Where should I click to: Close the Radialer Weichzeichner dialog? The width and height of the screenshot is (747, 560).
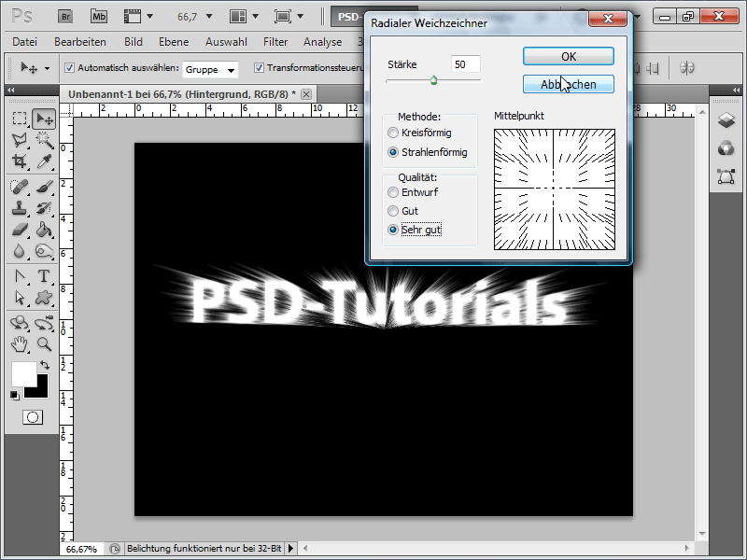[x=608, y=19]
